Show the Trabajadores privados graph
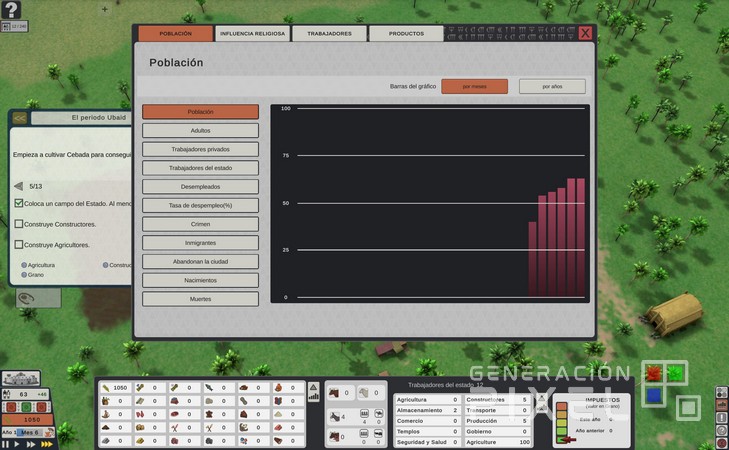 tap(200, 149)
